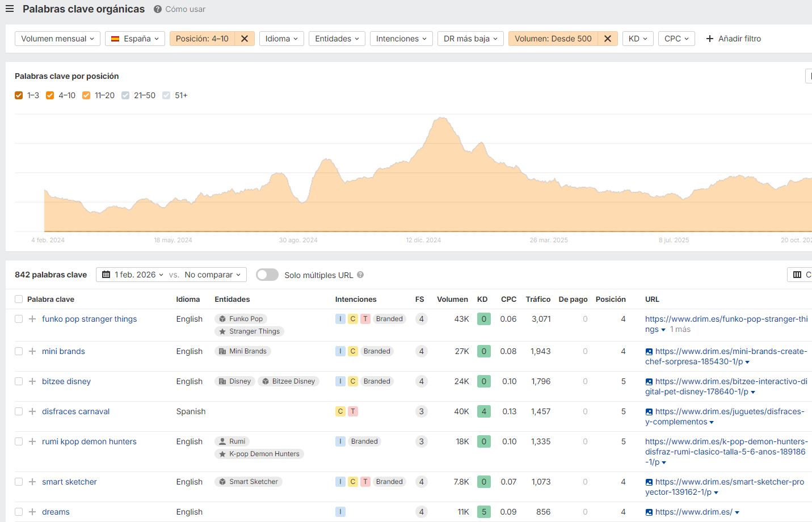Remove the Posición: 4–10 filter
812x522 pixels.
click(245, 39)
